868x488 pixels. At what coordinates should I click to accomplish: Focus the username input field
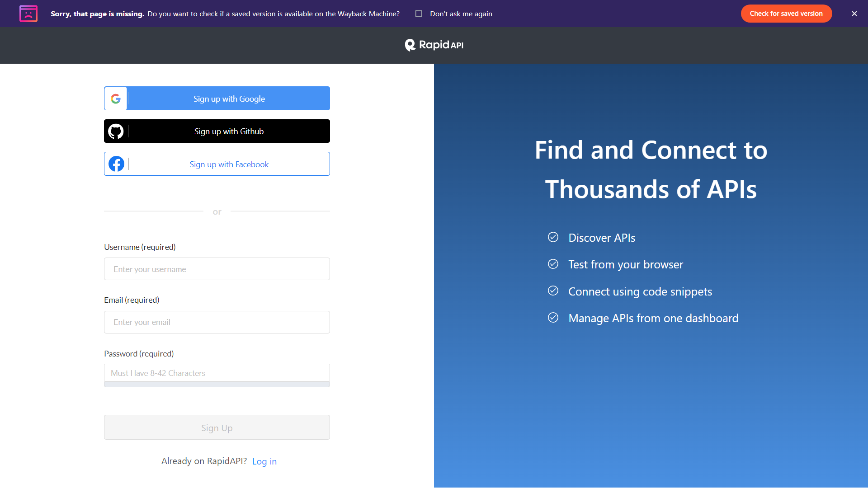[x=217, y=269]
